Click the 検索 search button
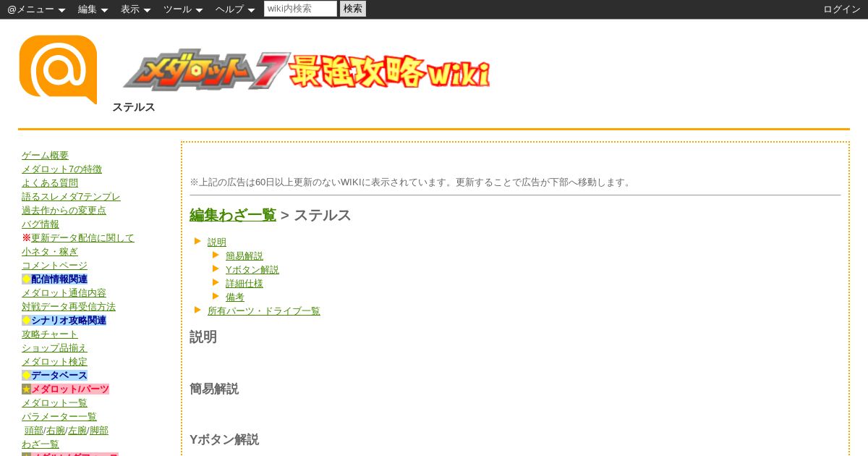Image resolution: width=868 pixels, height=456 pixels. point(353,9)
